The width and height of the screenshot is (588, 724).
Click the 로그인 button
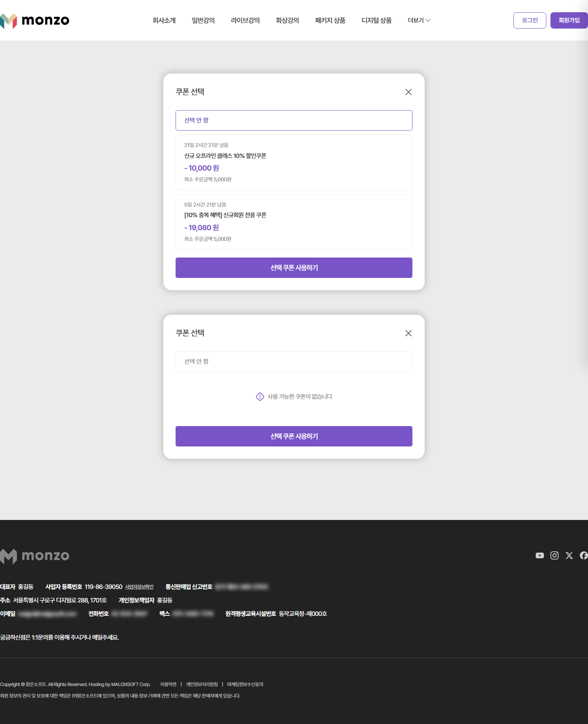coord(530,20)
